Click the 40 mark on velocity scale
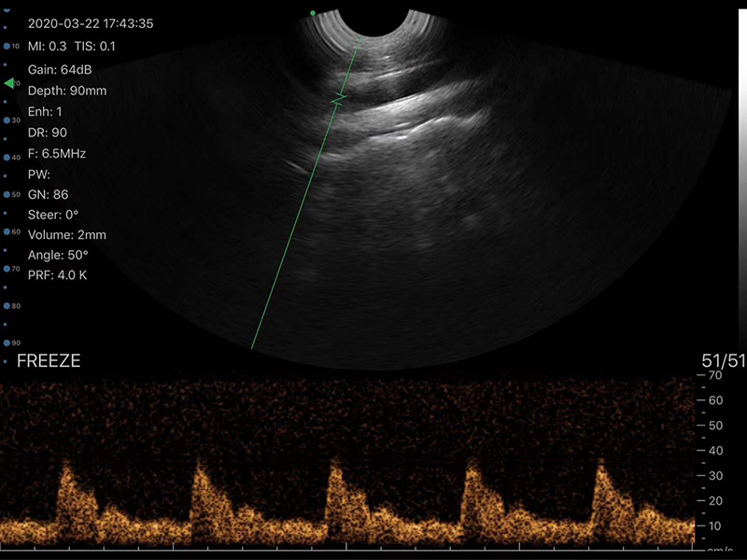The width and height of the screenshot is (747, 560). click(717, 451)
